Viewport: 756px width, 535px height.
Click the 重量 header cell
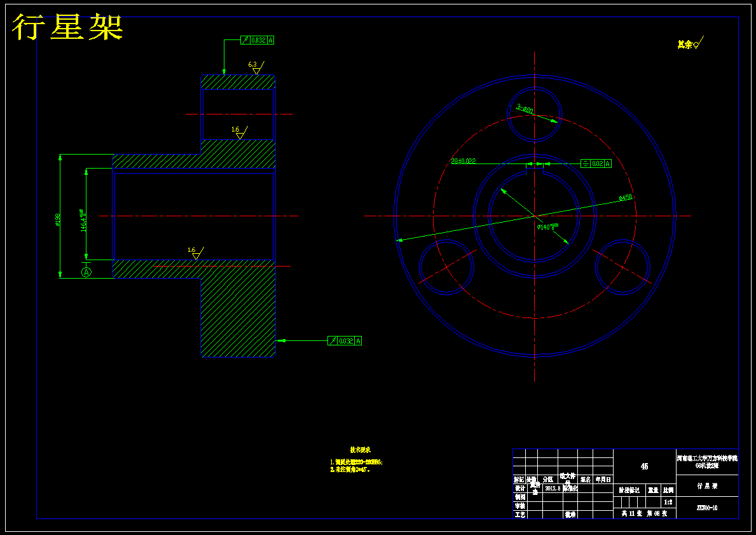pos(653,490)
